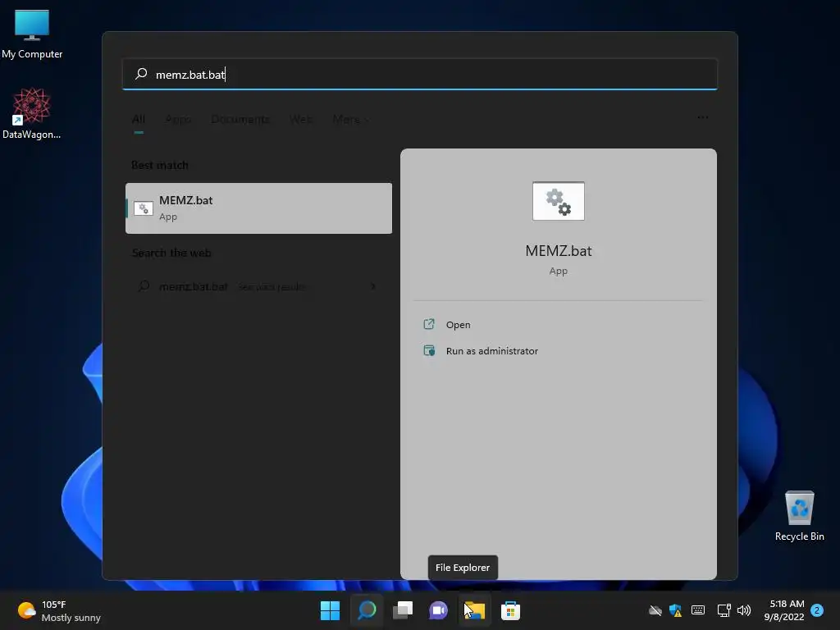Image resolution: width=840 pixels, height=630 pixels.
Task: Click Open for MEMZ.bat
Action: (x=458, y=325)
